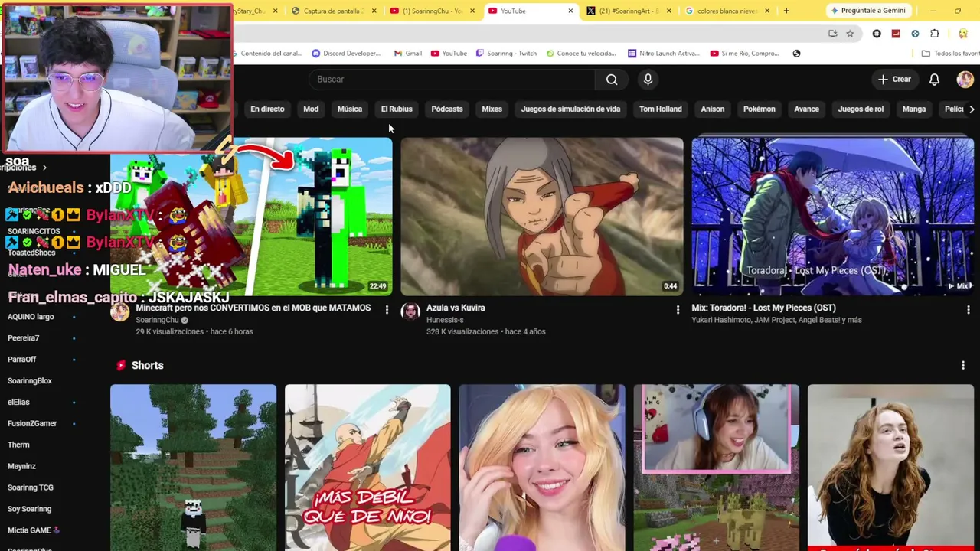Screen dimensions: 980x551
Task: Open the Toradora! Lost My Pieces mix thumbnail
Action: pyautogui.click(x=833, y=217)
